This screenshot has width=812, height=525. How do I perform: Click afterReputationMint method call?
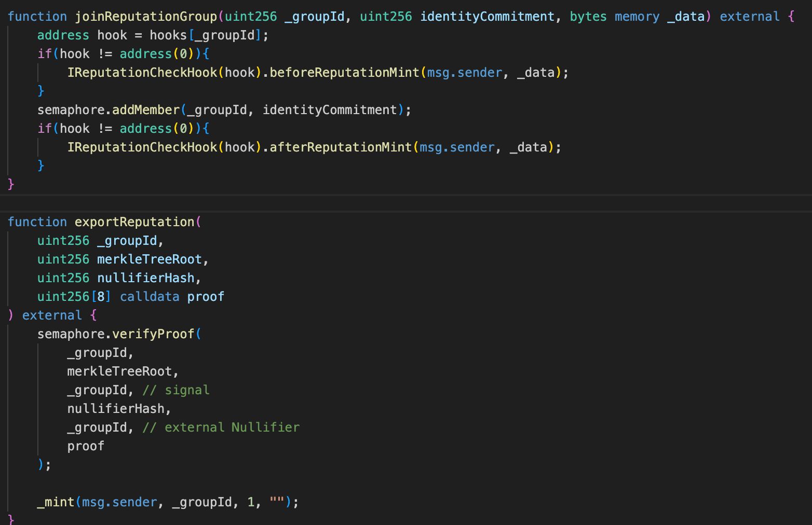(341, 147)
